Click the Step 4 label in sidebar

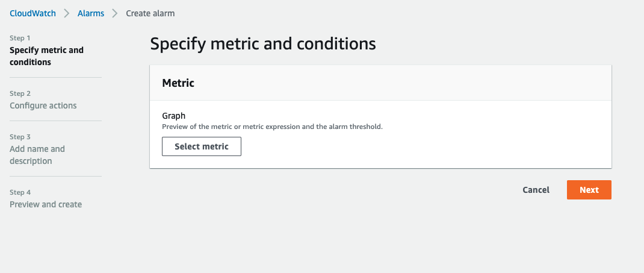click(20, 192)
